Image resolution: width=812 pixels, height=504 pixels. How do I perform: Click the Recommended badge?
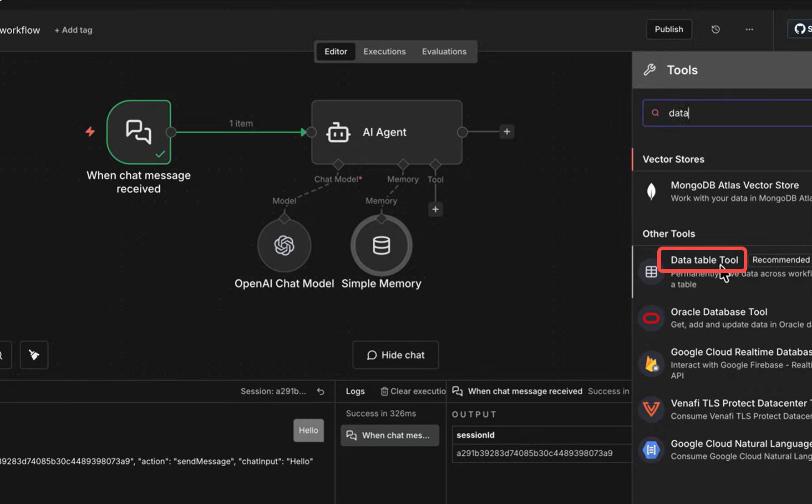(781, 260)
